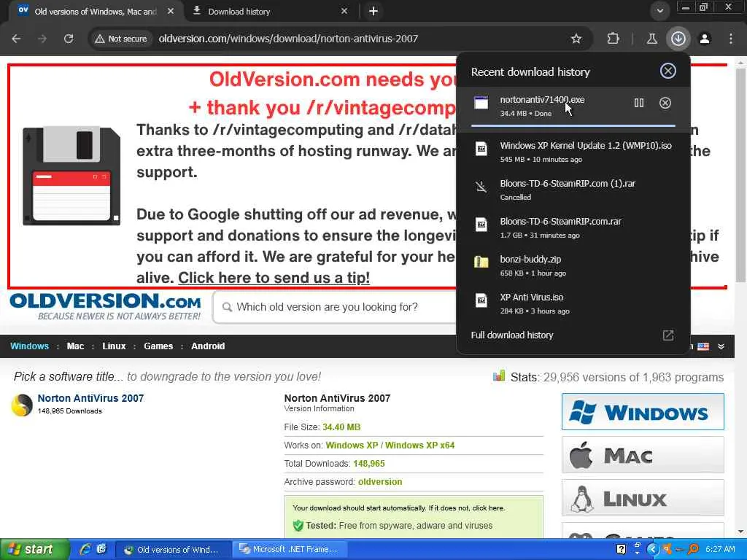This screenshot has width=747, height=560.
Task: Open the profile avatar menu
Action: [705, 39]
